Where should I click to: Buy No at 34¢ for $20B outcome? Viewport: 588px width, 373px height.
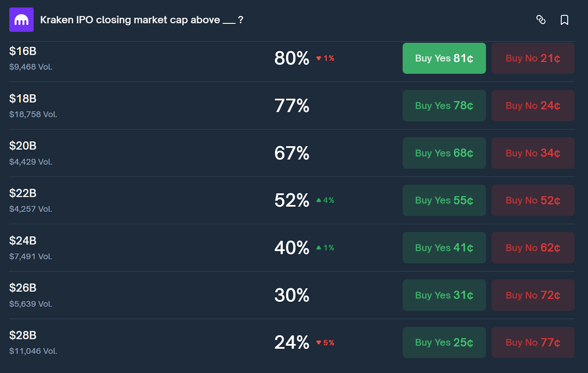click(x=533, y=153)
